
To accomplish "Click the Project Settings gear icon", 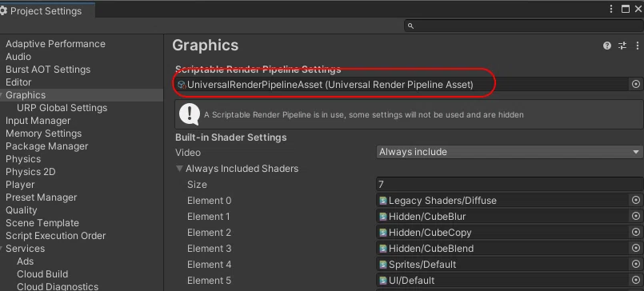I will tap(4, 11).
